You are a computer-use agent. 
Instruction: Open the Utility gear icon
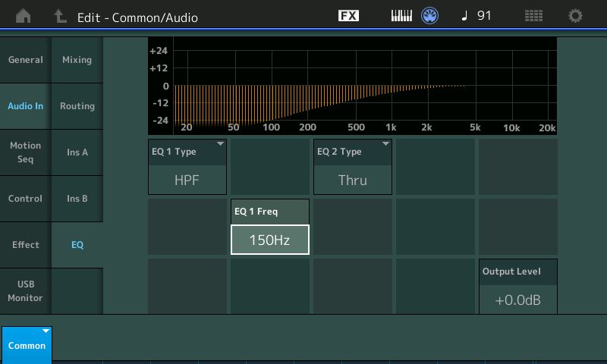pos(576,16)
